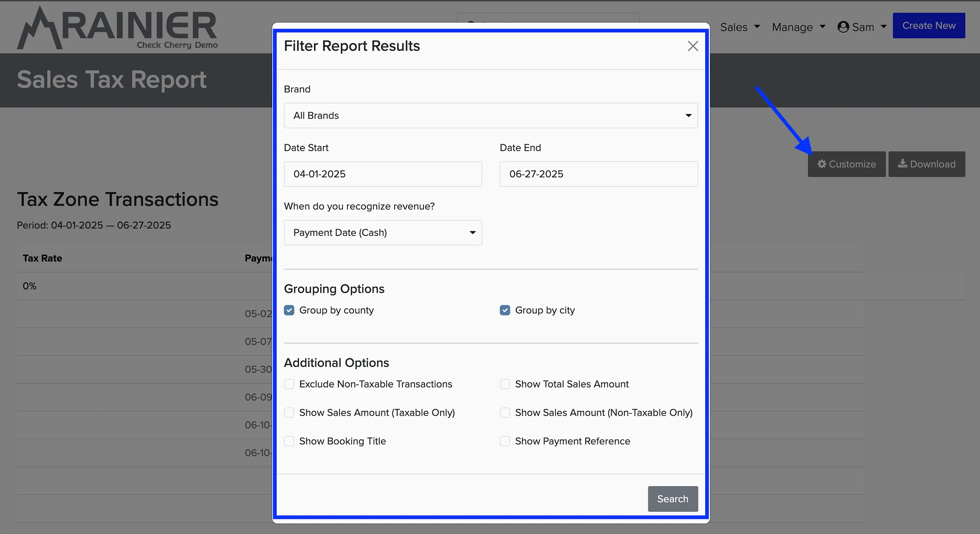Click the Download report button
980x534 pixels.
coord(926,164)
